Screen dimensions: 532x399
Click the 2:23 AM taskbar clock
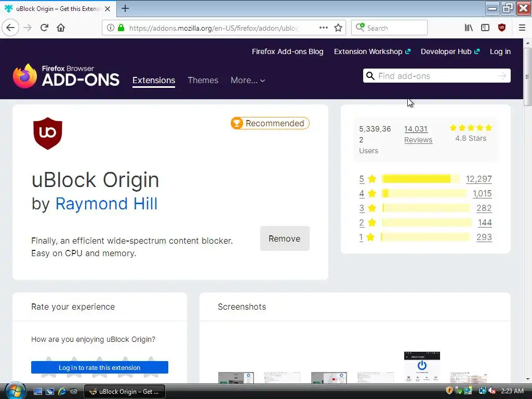point(512,391)
